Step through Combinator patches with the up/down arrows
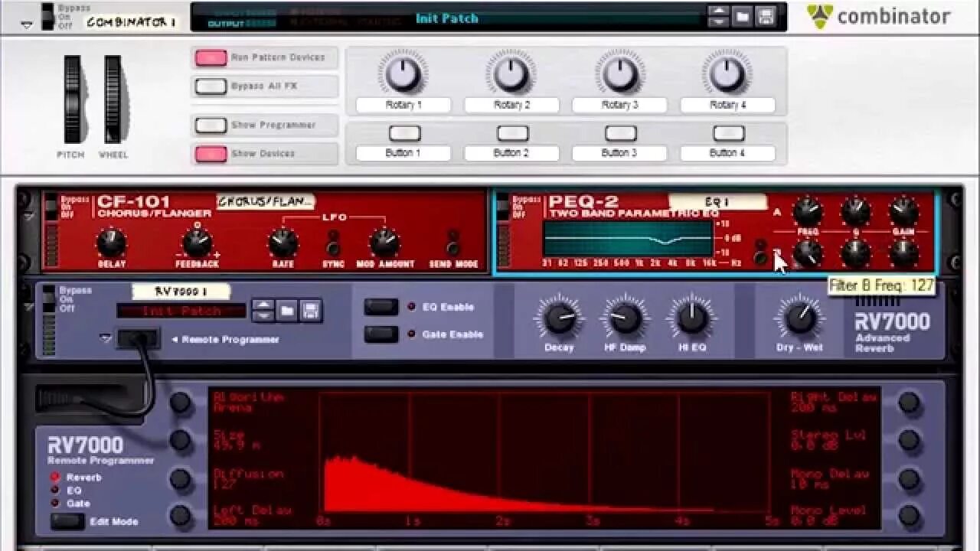980x551 pixels. pyautogui.click(x=718, y=16)
